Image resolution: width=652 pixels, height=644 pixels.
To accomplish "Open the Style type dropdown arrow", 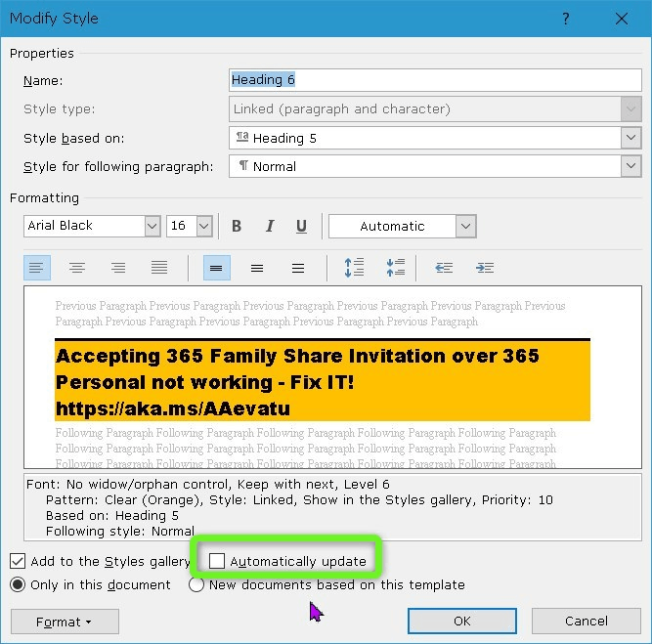I will [x=630, y=108].
